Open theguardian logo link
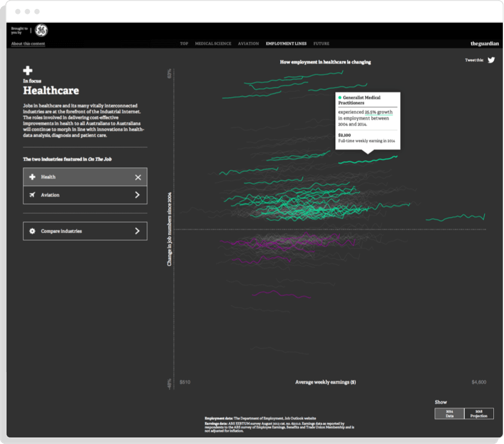This screenshot has width=504, height=444. point(484,44)
